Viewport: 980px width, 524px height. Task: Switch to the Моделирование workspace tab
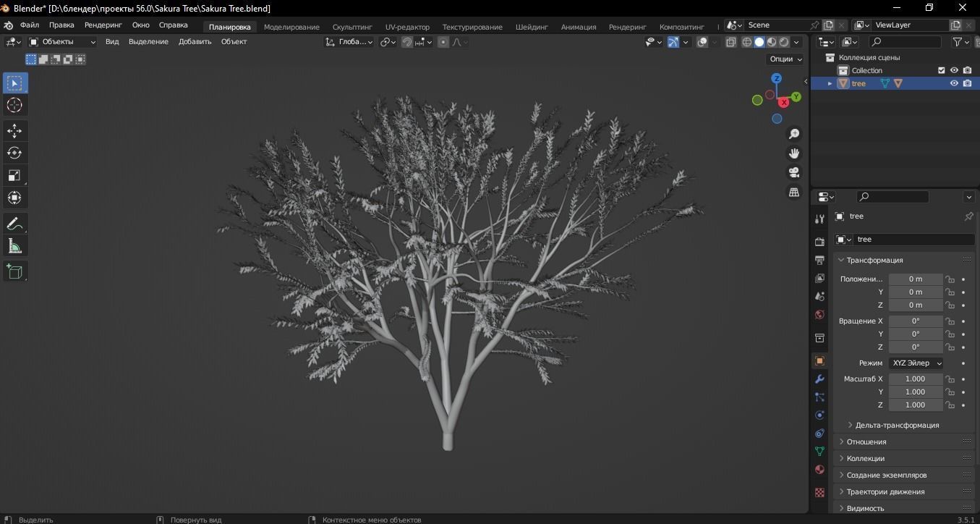[x=291, y=27]
